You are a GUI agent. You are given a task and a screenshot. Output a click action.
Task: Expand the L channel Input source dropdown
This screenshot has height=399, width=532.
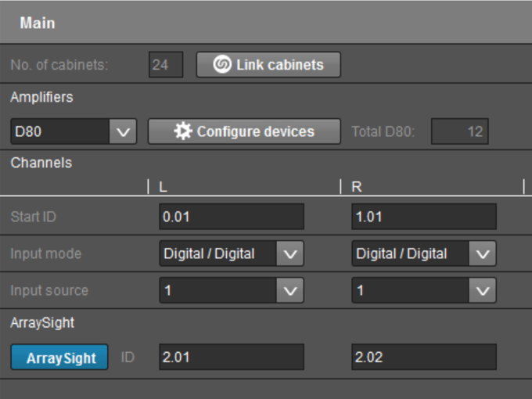[232, 290]
